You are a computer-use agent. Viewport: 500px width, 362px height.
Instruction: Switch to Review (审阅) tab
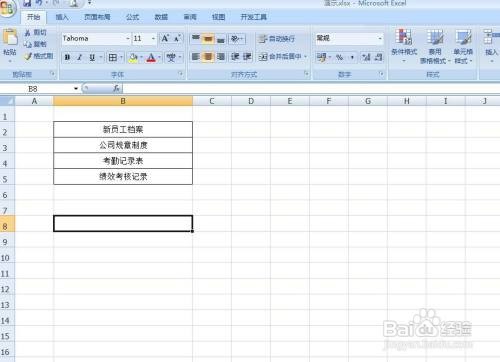[x=190, y=17]
